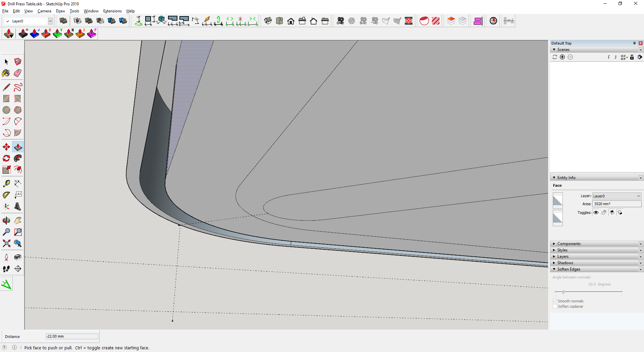Screen dimensions: 644x352
Task: Select the Follow Me tool
Action: coord(18,158)
